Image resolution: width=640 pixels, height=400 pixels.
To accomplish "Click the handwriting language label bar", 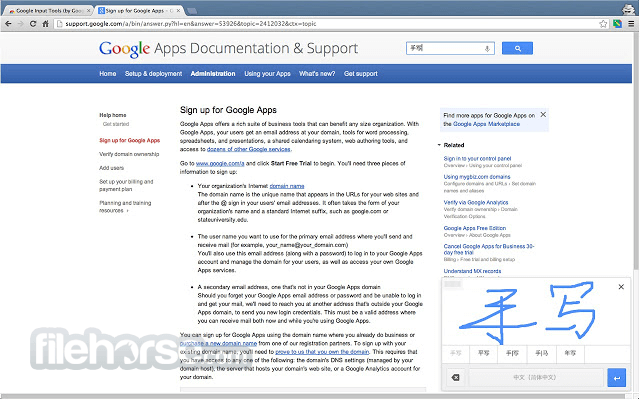I will (x=536, y=378).
